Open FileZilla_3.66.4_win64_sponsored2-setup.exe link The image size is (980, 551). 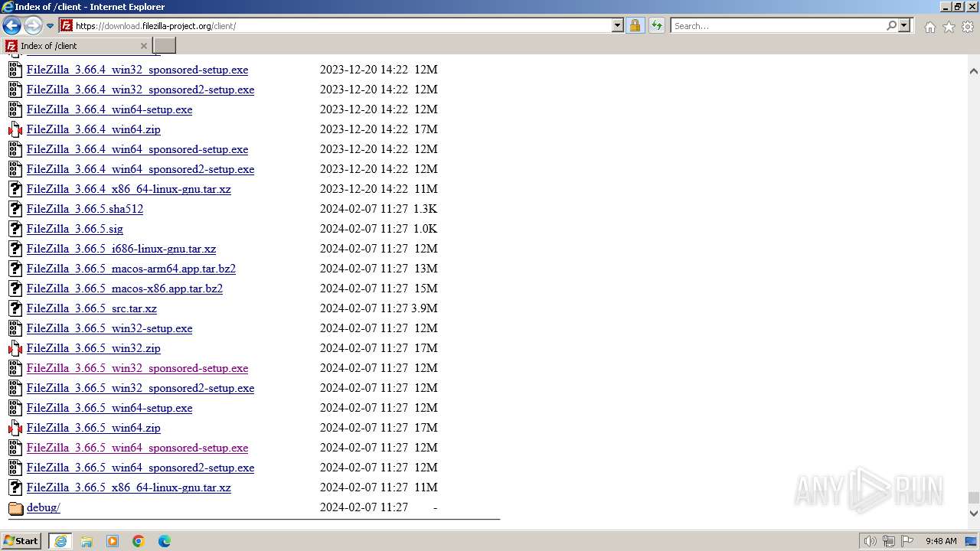click(x=140, y=169)
